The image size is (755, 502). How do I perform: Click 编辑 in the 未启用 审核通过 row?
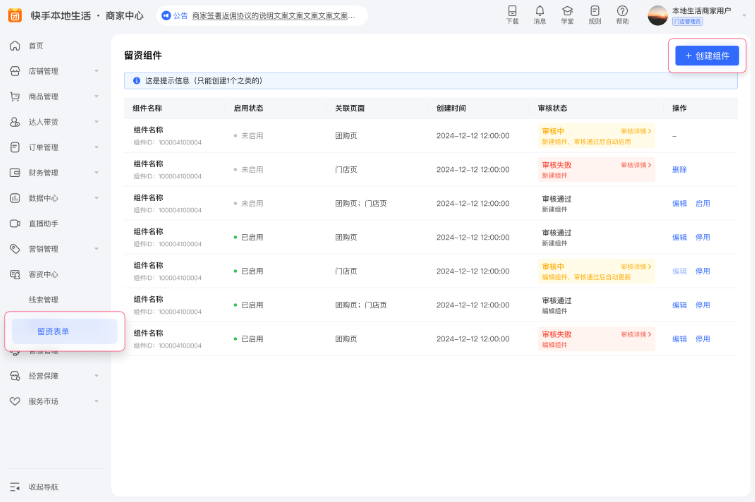click(x=679, y=204)
